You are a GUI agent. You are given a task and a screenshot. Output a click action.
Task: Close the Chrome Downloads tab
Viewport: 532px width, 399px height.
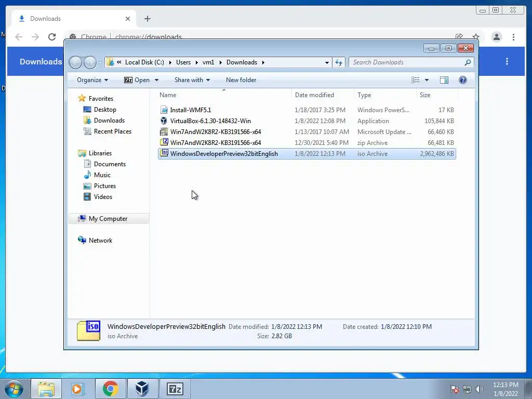128,19
